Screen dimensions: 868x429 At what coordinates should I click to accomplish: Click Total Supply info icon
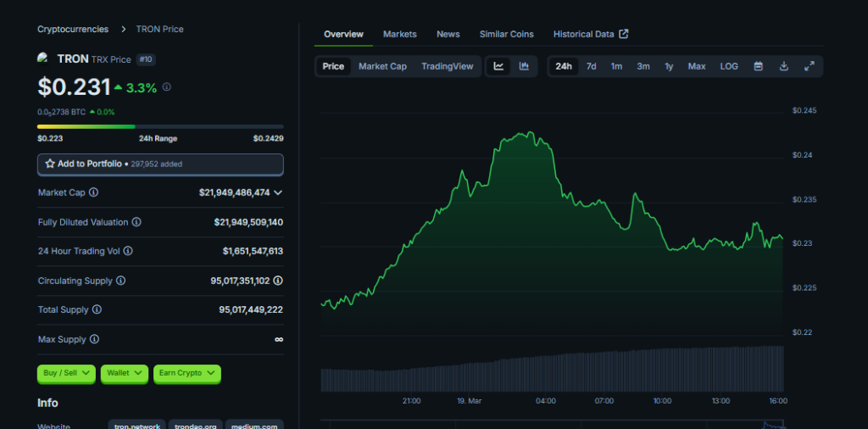(x=97, y=310)
